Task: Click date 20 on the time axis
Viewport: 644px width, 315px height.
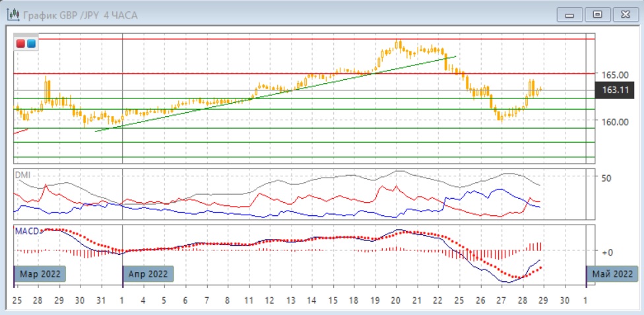Action: pyautogui.click(x=396, y=300)
